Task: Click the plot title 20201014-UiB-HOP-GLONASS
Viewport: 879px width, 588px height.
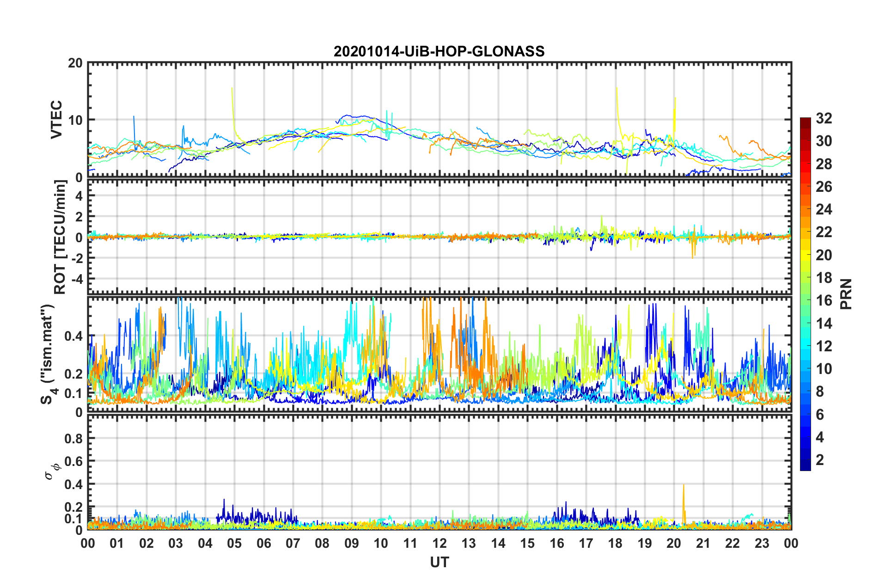Action: point(439,51)
